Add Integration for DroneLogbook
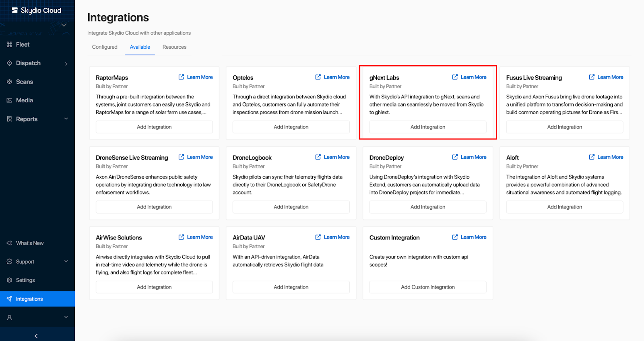 tap(291, 207)
